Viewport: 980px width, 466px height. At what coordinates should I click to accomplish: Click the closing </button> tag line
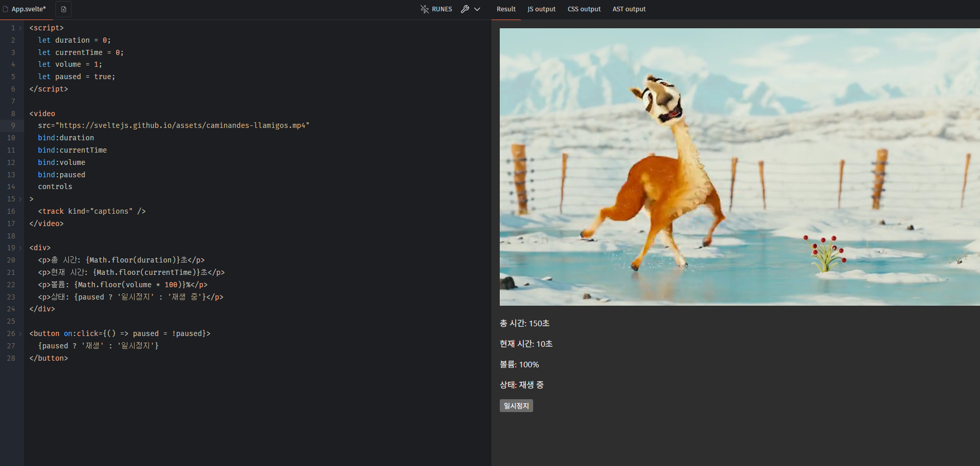tap(49, 358)
